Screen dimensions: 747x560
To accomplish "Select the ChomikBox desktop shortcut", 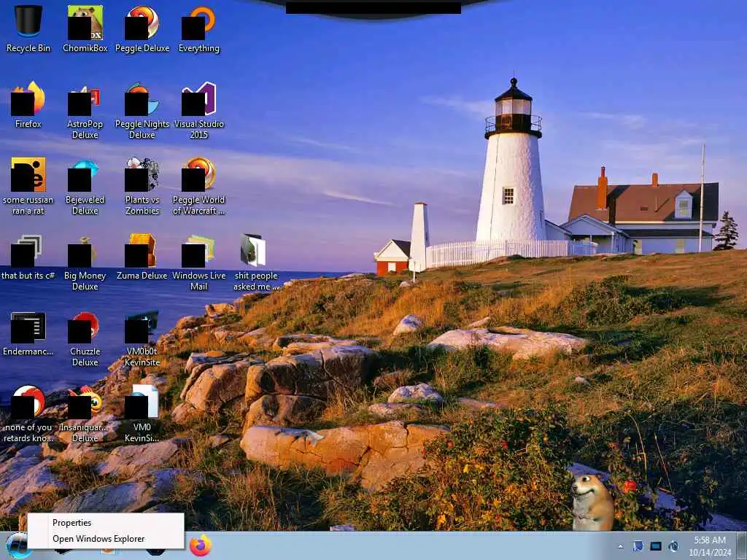I will click(x=85, y=28).
